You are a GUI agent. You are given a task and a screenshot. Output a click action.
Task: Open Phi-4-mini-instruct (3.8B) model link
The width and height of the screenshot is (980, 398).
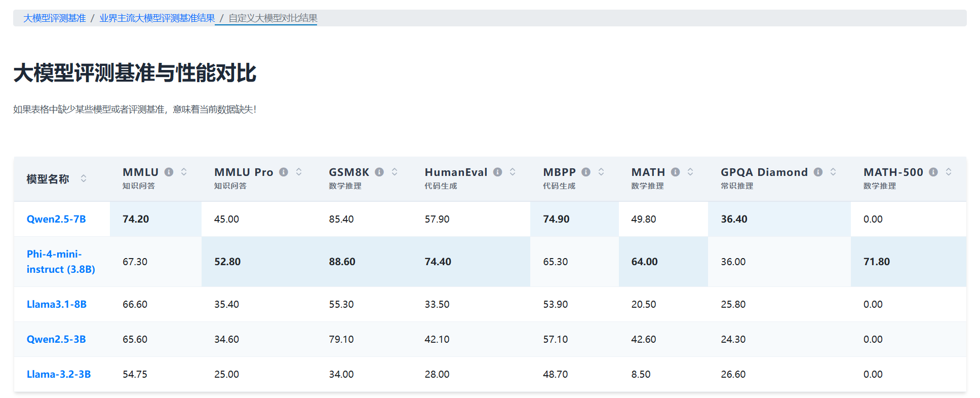pos(61,262)
